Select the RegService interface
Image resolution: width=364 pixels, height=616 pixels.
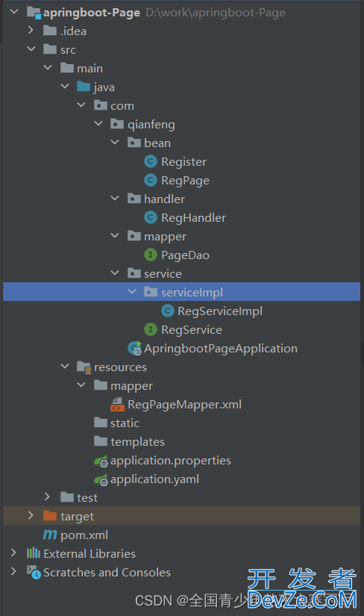(192, 329)
